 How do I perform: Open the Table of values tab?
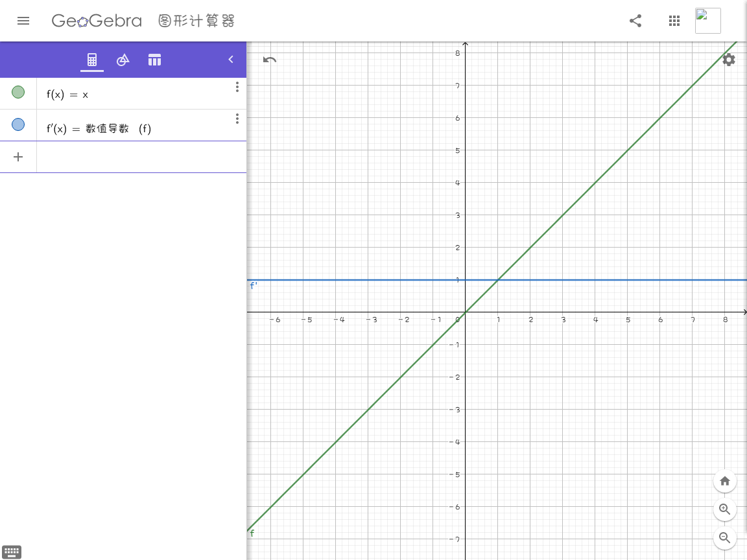[x=154, y=60]
